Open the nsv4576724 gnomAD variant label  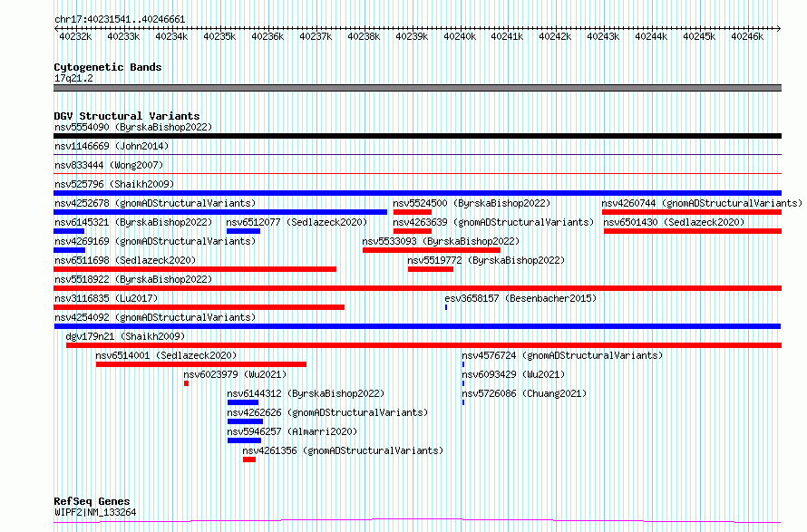coord(562,355)
